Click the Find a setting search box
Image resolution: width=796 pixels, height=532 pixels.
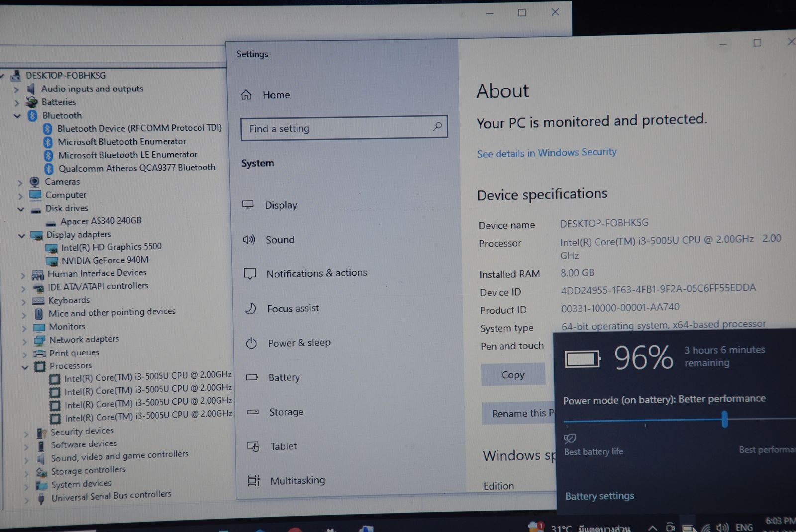344,128
